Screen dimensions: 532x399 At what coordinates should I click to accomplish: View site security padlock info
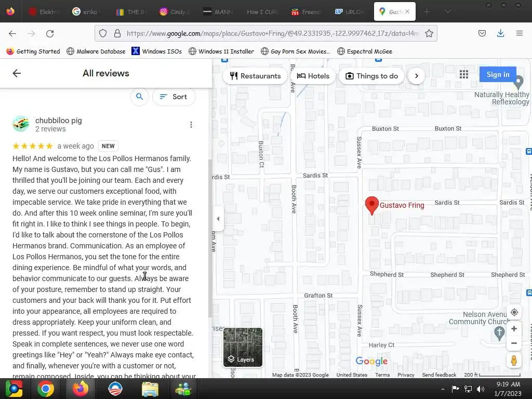(x=117, y=33)
